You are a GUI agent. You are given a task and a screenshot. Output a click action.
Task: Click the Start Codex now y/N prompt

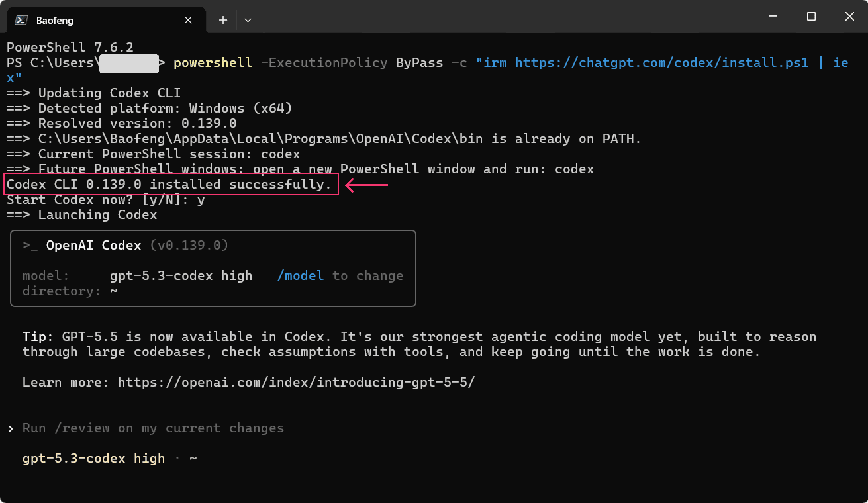pos(106,200)
